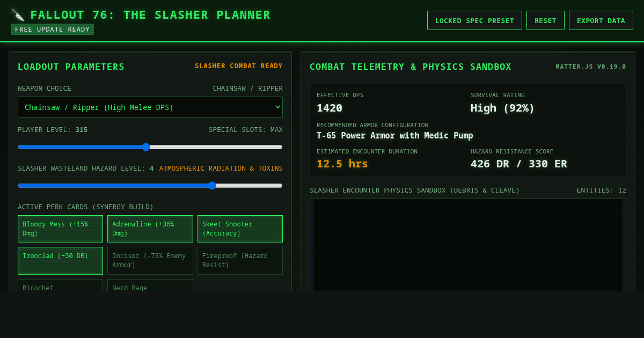Image resolution: width=644 pixels, height=338 pixels.
Task: Click the Matter.js v0.19.0 label
Action: (x=591, y=67)
